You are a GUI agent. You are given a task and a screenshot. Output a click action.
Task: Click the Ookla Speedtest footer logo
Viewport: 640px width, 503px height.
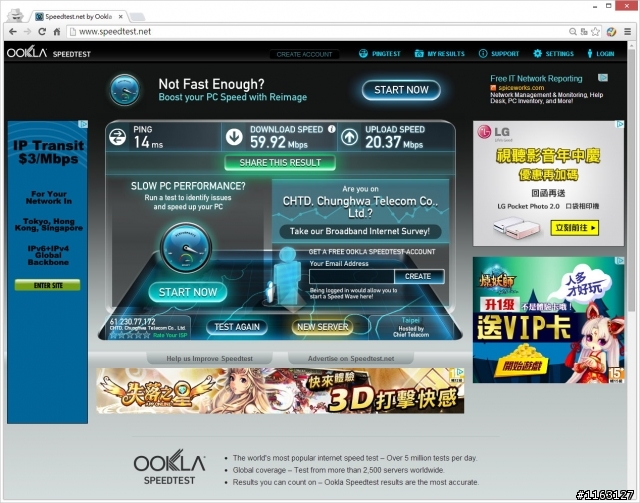coord(169,467)
